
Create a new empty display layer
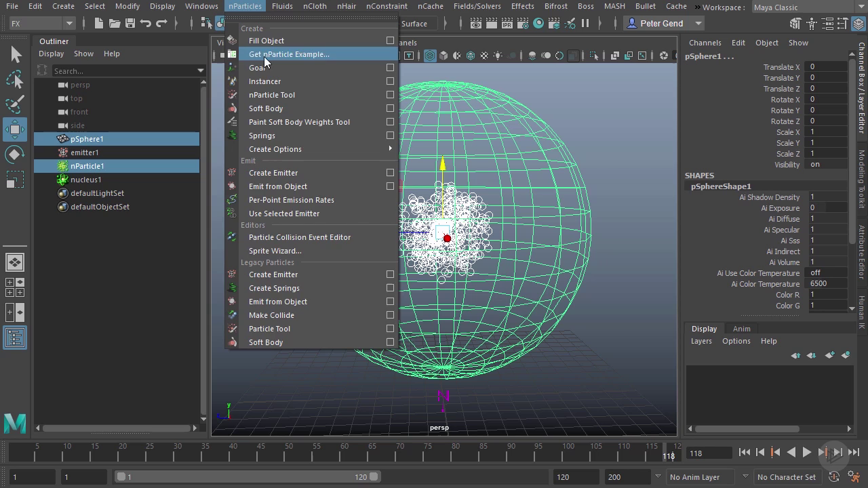[829, 355]
